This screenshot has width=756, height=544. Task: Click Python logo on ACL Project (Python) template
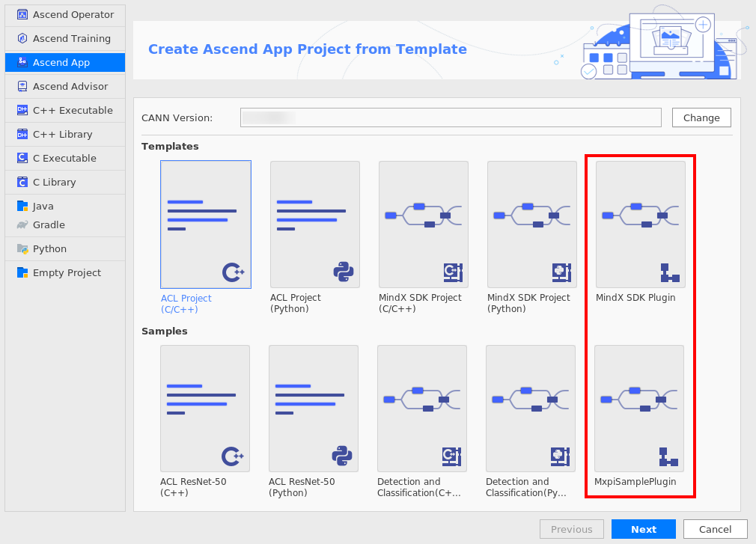pos(344,272)
